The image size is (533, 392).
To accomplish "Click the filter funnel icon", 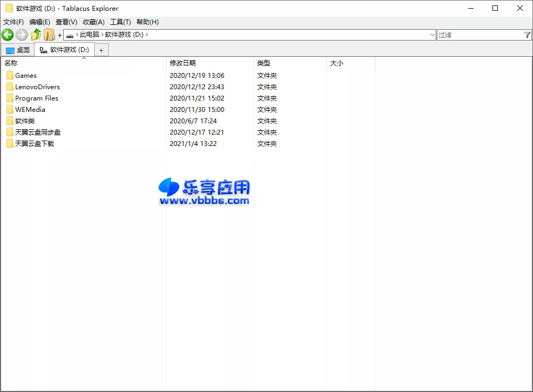I will [x=527, y=35].
